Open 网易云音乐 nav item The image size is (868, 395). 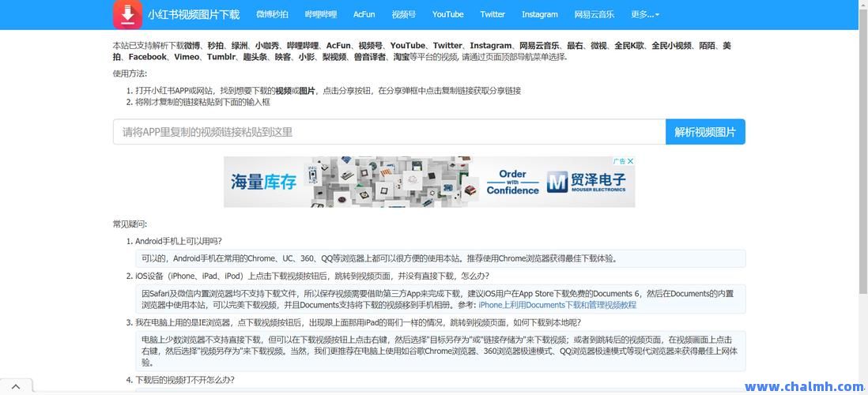click(x=594, y=15)
